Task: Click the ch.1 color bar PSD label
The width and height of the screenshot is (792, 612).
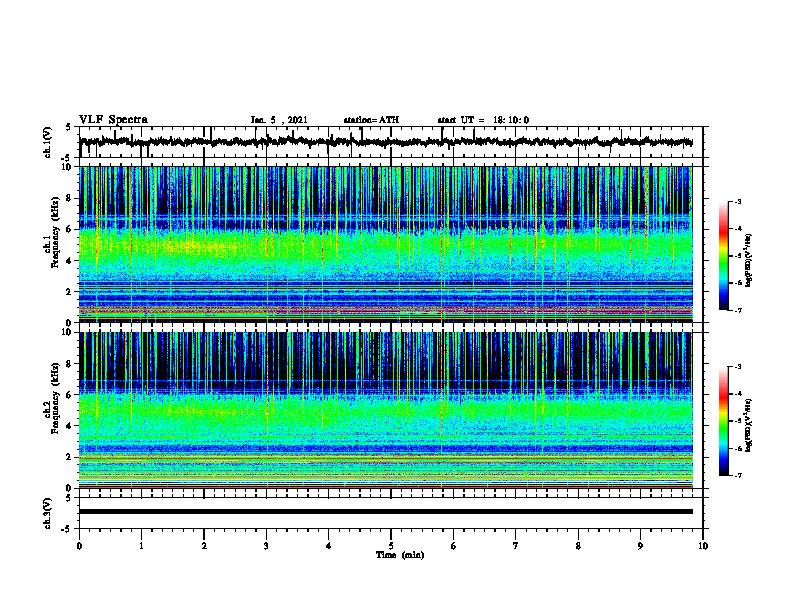Action: pos(749,261)
